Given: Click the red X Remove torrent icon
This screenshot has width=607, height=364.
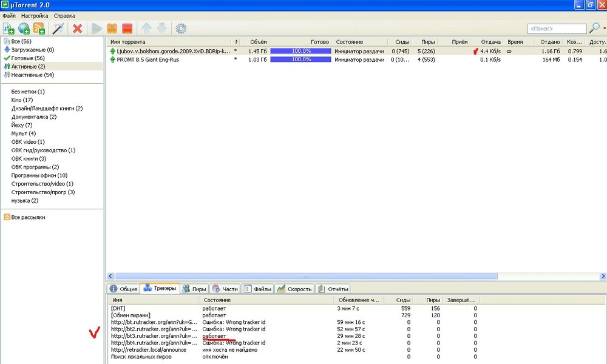Looking at the screenshot, I should pyautogui.click(x=77, y=29).
